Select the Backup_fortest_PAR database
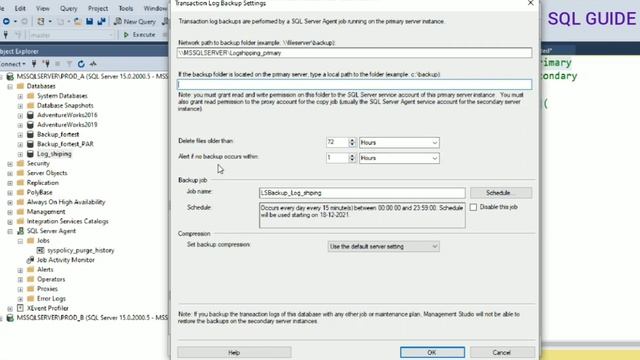This screenshot has width=640, height=360. click(x=65, y=144)
